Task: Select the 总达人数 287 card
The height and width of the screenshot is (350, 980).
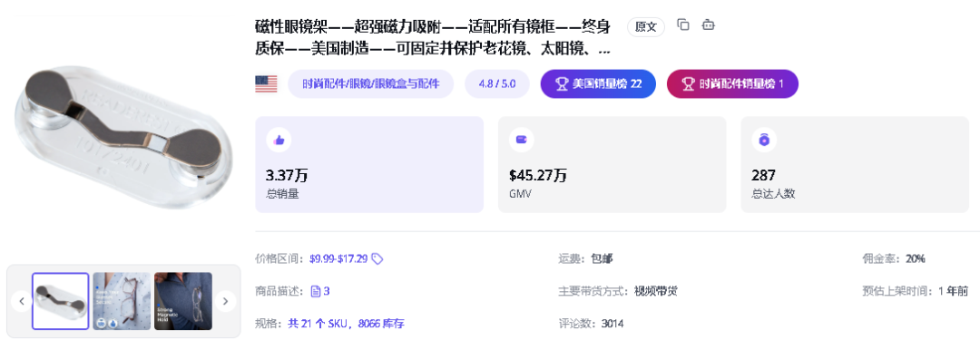Action: pyautogui.click(x=855, y=164)
